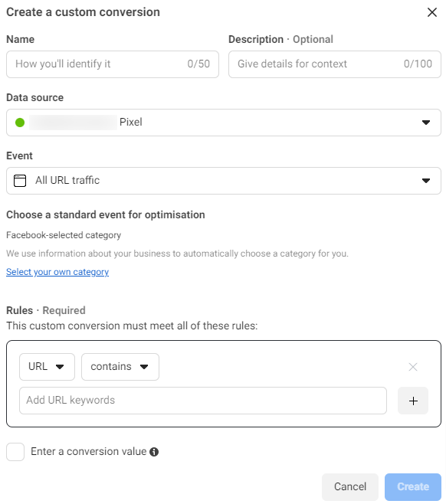Add another rule with plus button

(413, 401)
